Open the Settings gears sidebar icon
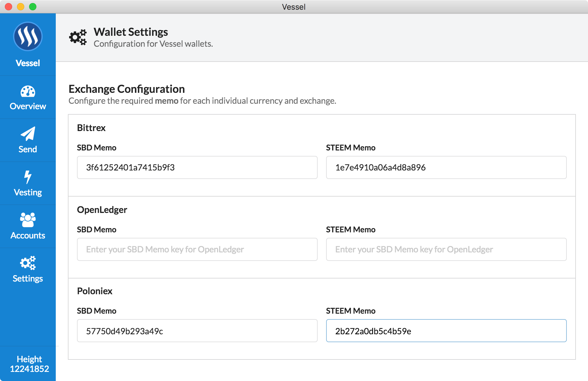The width and height of the screenshot is (588, 381). [28, 263]
